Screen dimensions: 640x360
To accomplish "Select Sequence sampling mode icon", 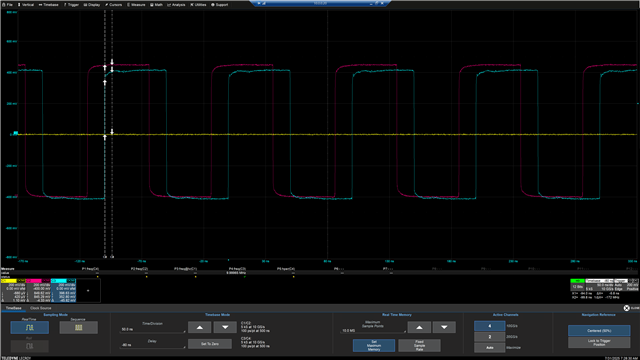I will point(78,327).
